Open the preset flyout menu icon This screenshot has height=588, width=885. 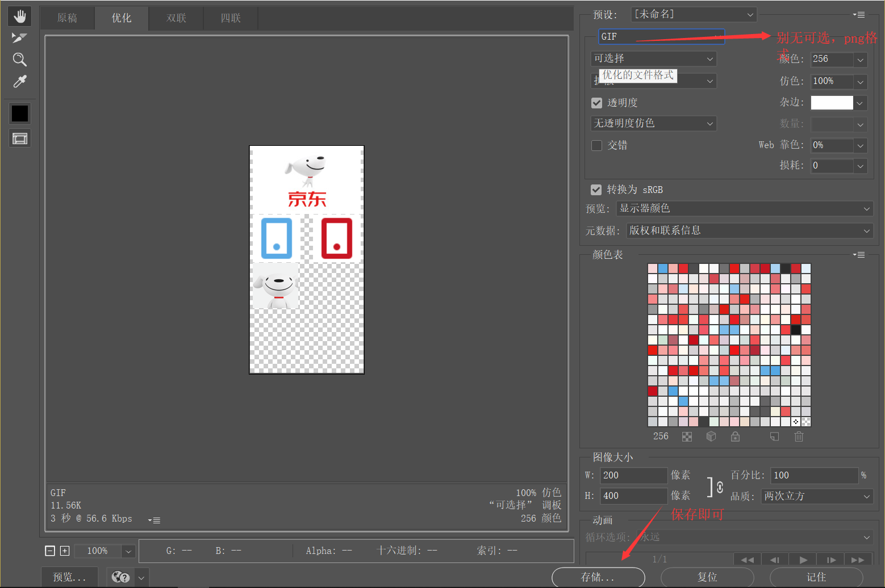[859, 15]
